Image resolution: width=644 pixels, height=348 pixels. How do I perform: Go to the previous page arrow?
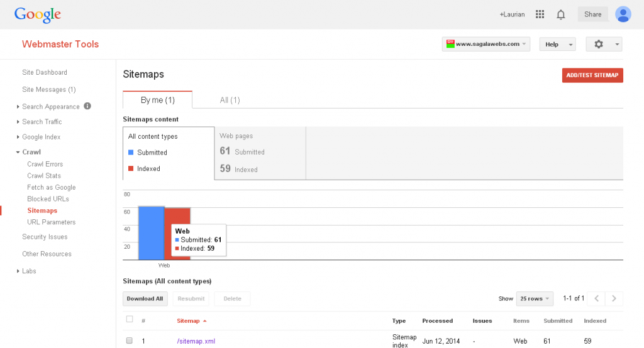(x=596, y=298)
